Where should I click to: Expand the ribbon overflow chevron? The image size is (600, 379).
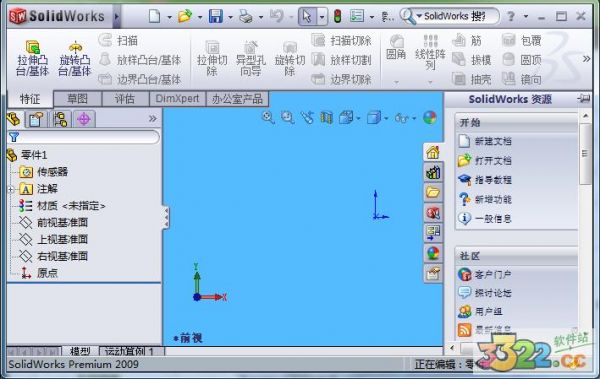[x=586, y=59]
